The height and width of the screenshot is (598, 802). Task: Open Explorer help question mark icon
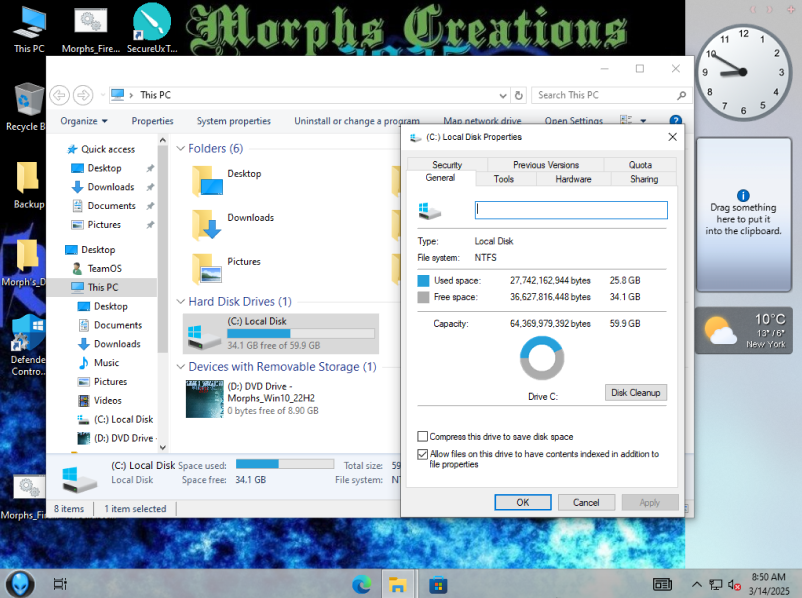675,121
